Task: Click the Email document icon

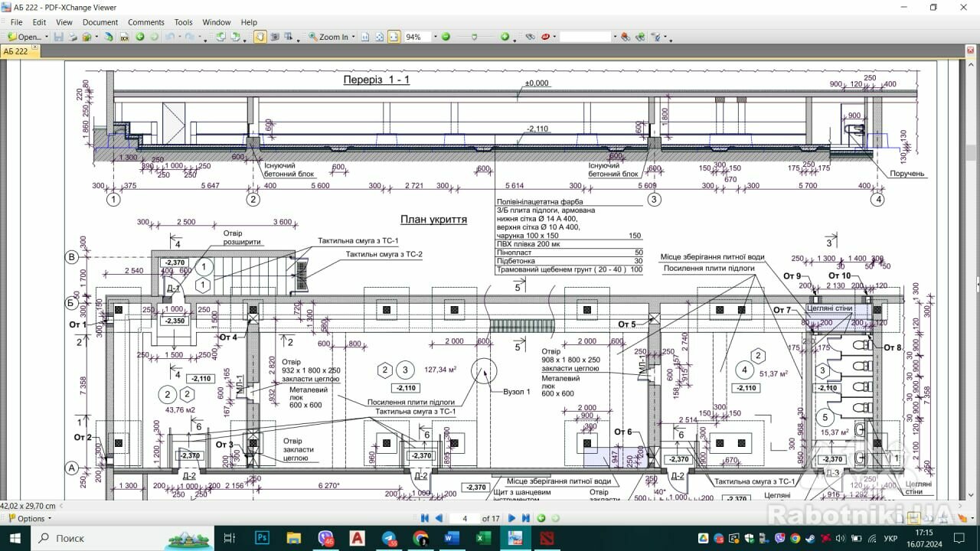Action: (87, 37)
